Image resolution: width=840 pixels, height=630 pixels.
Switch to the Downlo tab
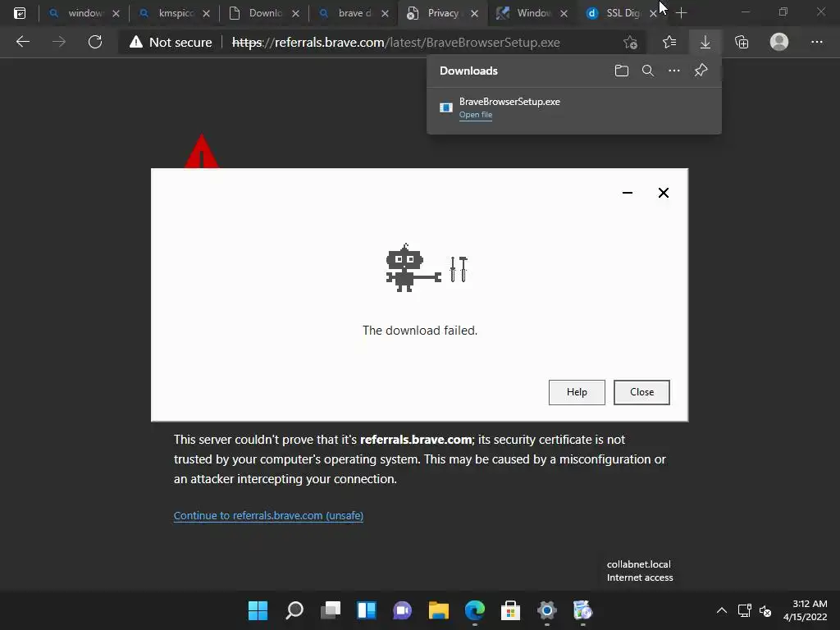(x=265, y=13)
